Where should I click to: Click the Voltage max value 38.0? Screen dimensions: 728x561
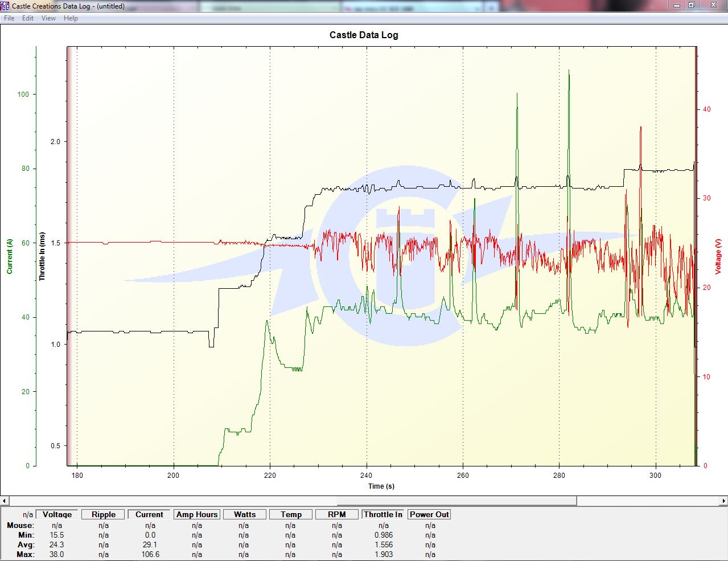57,554
